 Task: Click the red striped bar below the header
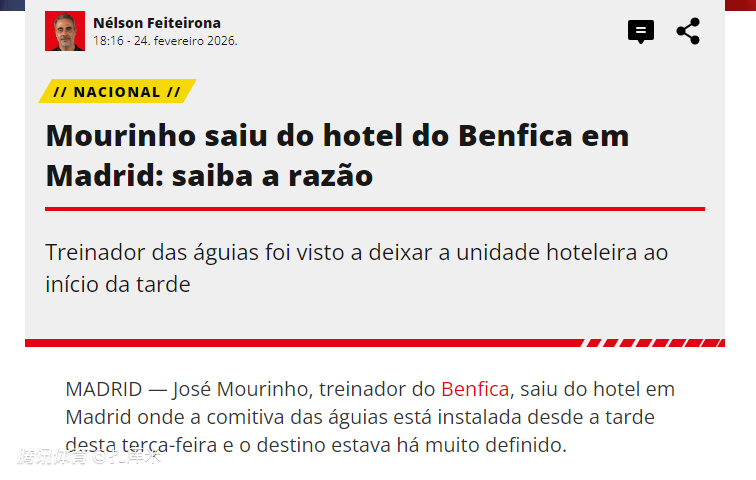(x=375, y=343)
